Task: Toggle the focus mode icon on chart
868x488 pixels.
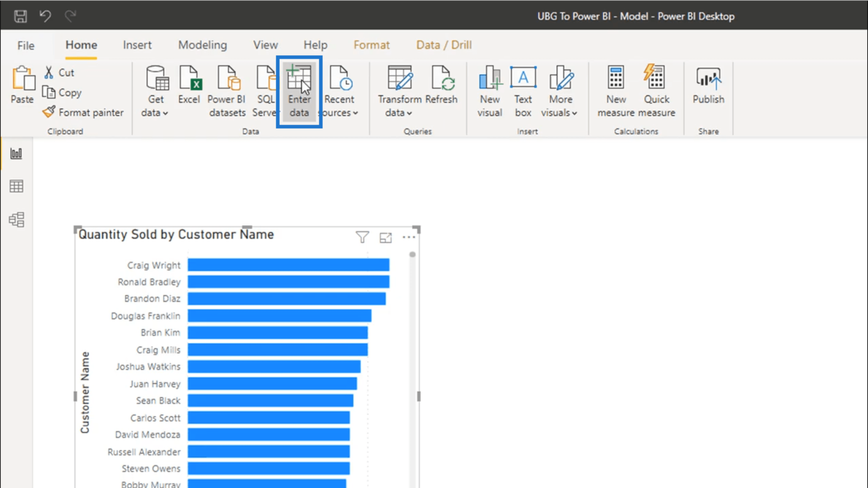Action: click(x=385, y=238)
